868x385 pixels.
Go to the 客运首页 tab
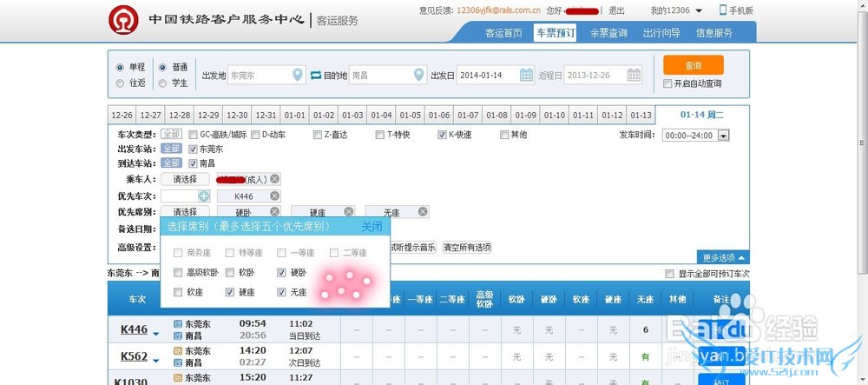pyautogui.click(x=503, y=33)
